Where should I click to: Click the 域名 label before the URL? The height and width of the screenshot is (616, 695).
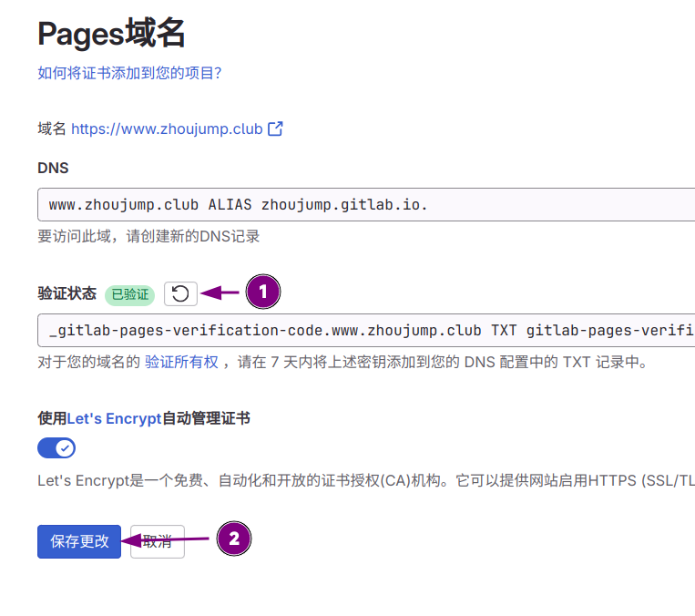[x=51, y=128]
